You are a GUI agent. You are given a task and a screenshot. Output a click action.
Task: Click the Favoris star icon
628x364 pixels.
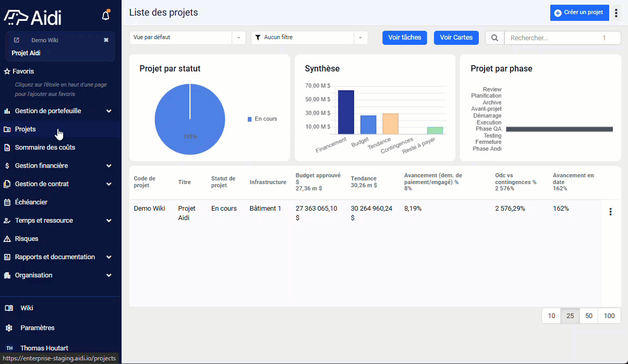(x=7, y=71)
